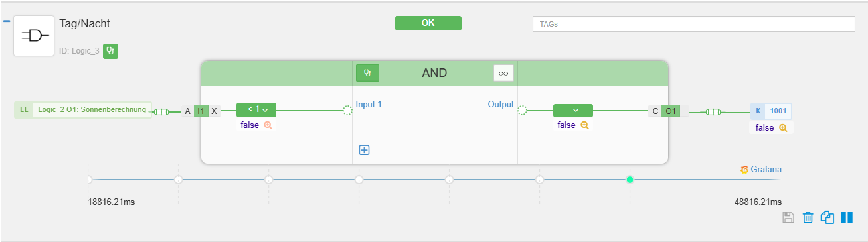Add a new input with the plus icon
The height and width of the screenshot is (242, 868).
pyautogui.click(x=364, y=150)
